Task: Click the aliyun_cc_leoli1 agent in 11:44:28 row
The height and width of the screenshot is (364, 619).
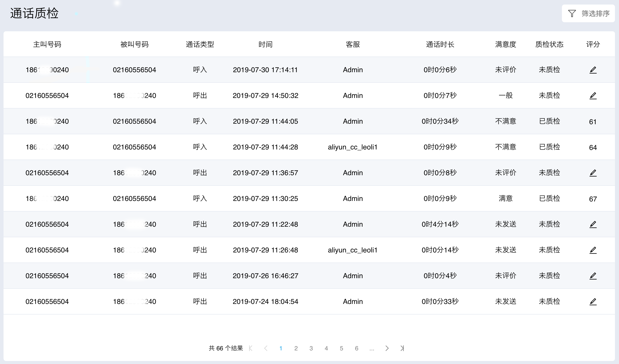Action: pyautogui.click(x=352, y=147)
